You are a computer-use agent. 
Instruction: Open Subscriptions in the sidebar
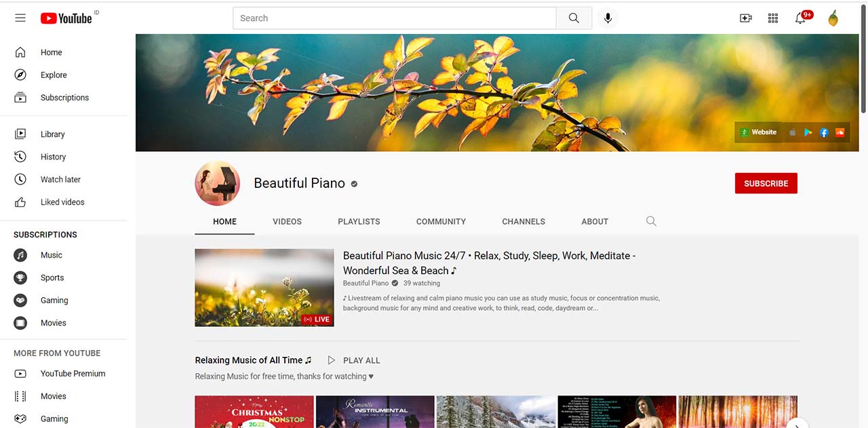point(63,98)
